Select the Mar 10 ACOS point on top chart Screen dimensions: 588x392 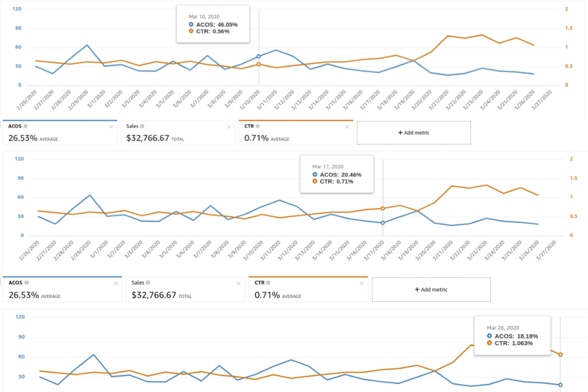point(259,56)
